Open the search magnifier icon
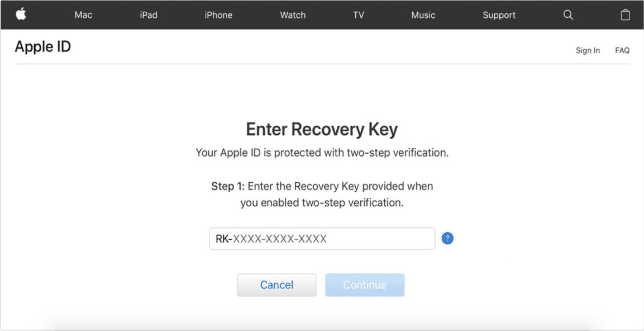This screenshot has width=644, height=331. coord(568,15)
